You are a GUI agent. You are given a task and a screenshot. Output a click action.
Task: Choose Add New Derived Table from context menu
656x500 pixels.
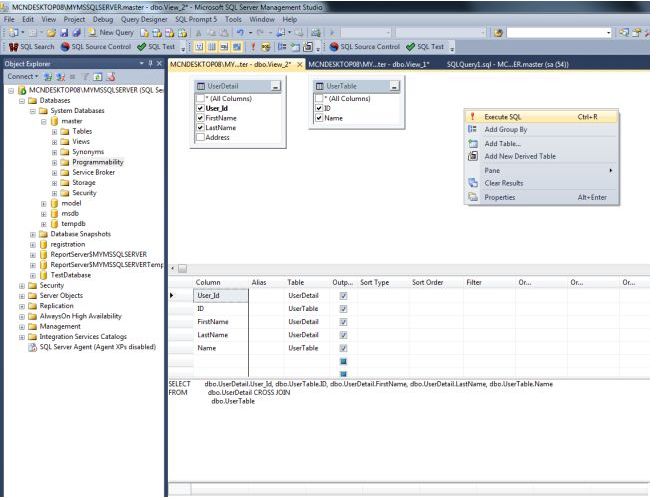(x=541, y=156)
